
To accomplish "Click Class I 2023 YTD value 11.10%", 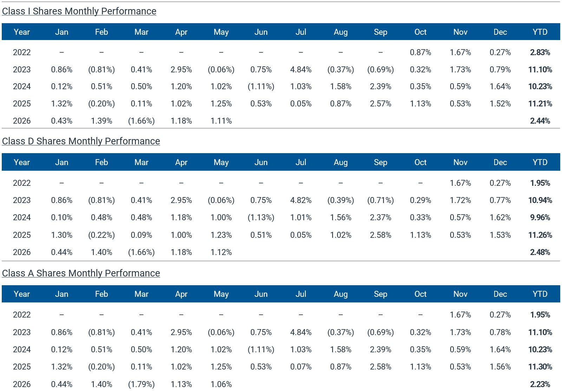I will (540, 70).
